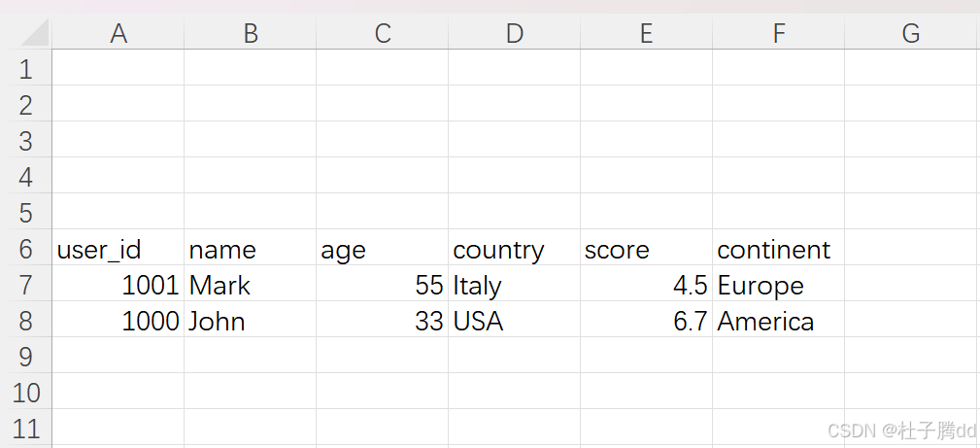The image size is (980, 448).
Task: Click the country header cell
Action: 515,249
